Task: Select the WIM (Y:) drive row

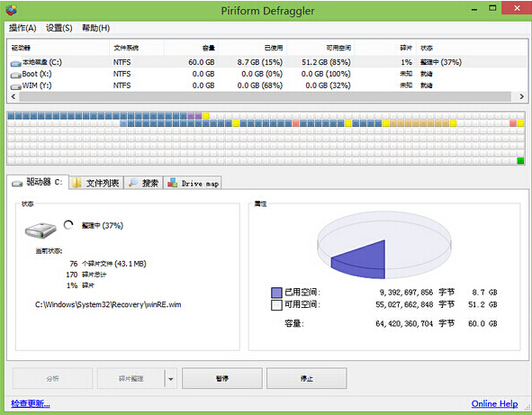Action: point(267,86)
